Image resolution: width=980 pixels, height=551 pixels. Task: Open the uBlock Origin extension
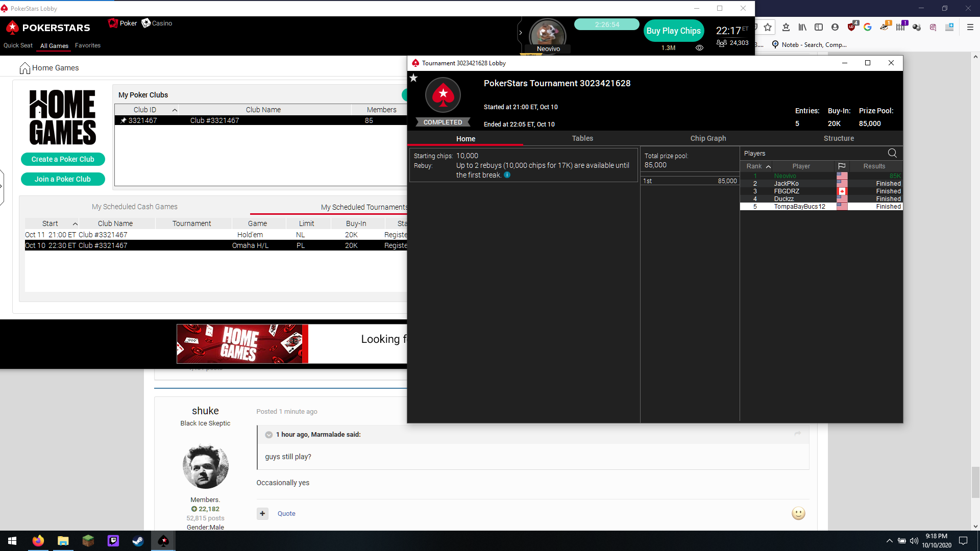click(x=852, y=27)
